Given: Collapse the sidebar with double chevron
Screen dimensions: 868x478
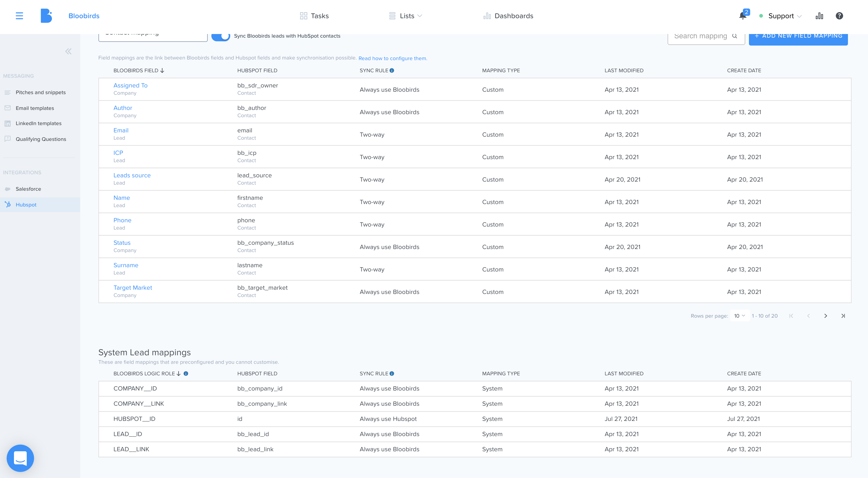Looking at the screenshot, I should click(68, 51).
